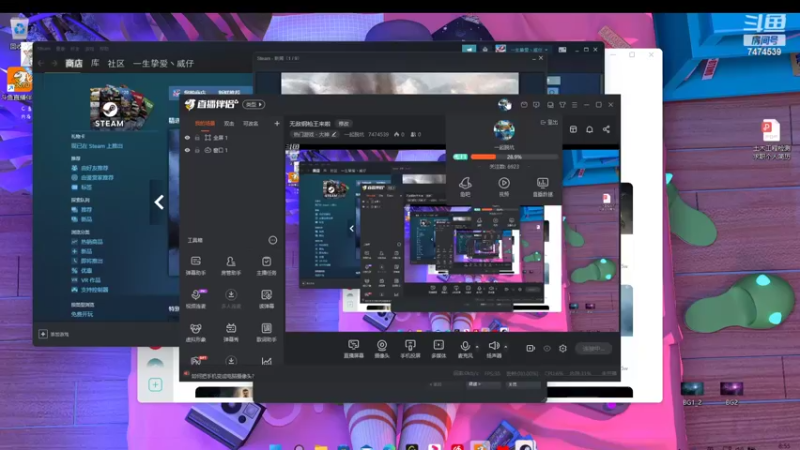Open the Steam 社区 tab
Viewport: 800px width, 450px height.
click(x=116, y=64)
